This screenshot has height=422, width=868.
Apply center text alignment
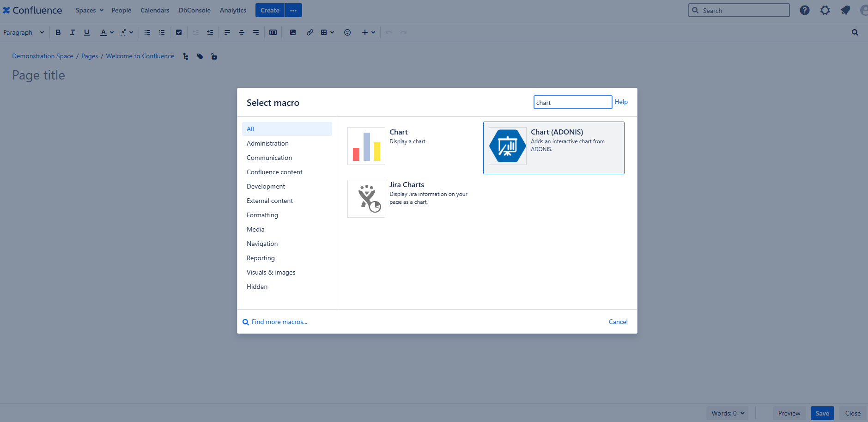coord(241,32)
